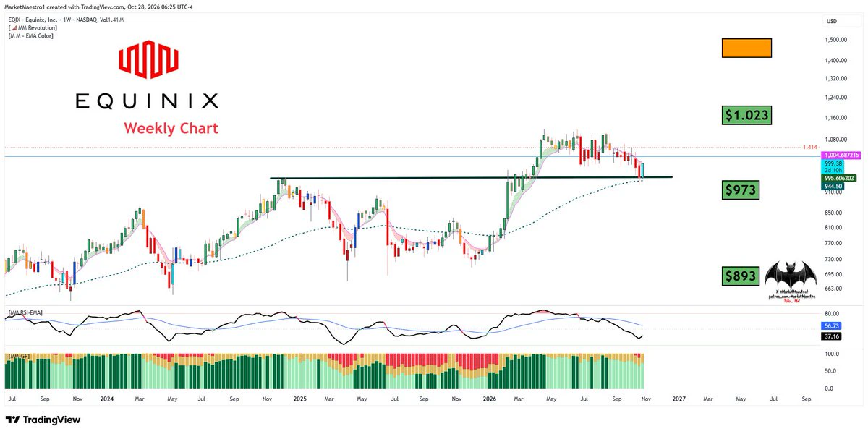The height and width of the screenshot is (434, 868).
Task: Click the 1,500.00 price axis label
Action: coord(838,40)
